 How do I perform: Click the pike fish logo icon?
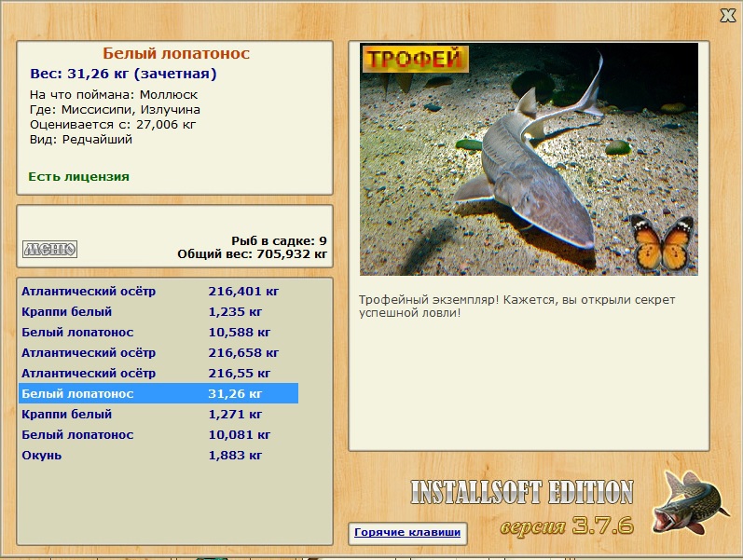click(690, 502)
